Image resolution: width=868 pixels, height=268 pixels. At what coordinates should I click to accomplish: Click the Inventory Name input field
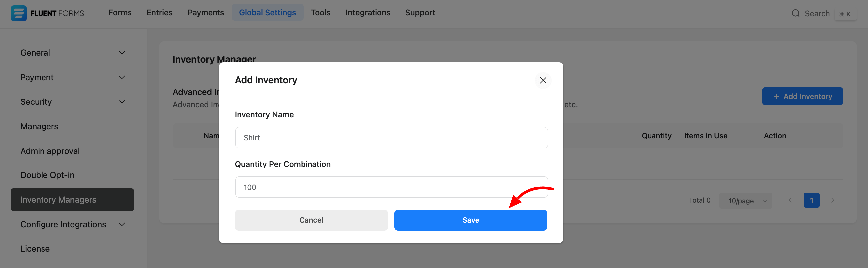(x=391, y=138)
